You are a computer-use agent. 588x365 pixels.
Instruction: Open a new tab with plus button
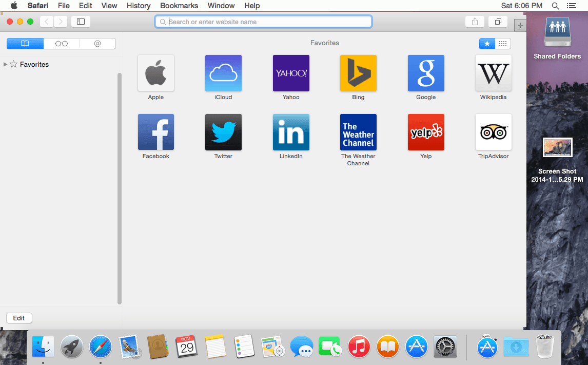tap(520, 26)
